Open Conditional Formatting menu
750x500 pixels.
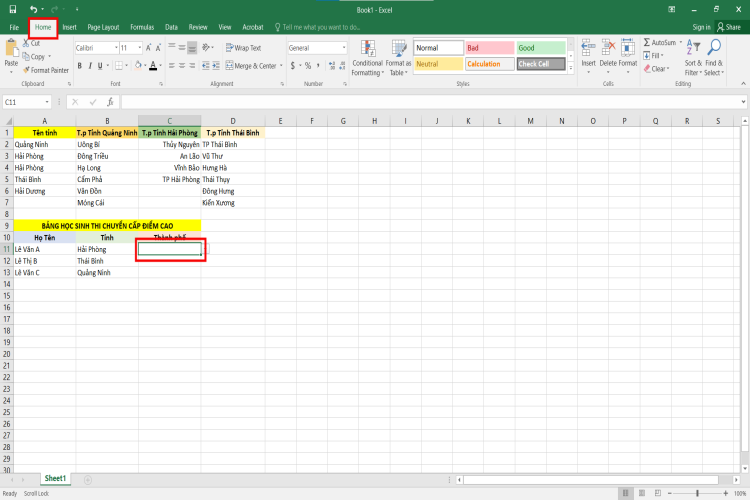(x=367, y=58)
